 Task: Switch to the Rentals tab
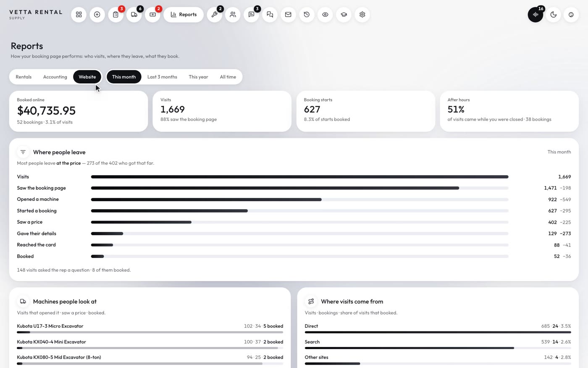(24, 77)
